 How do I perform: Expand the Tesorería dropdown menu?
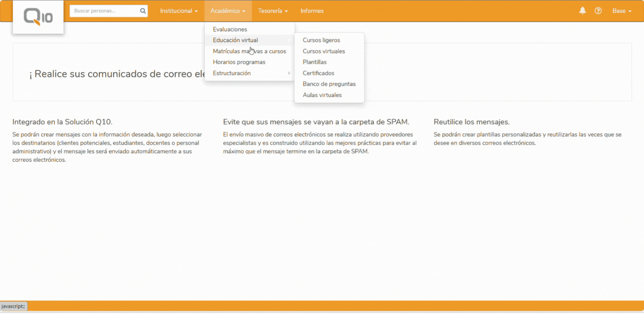[x=273, y=11]
